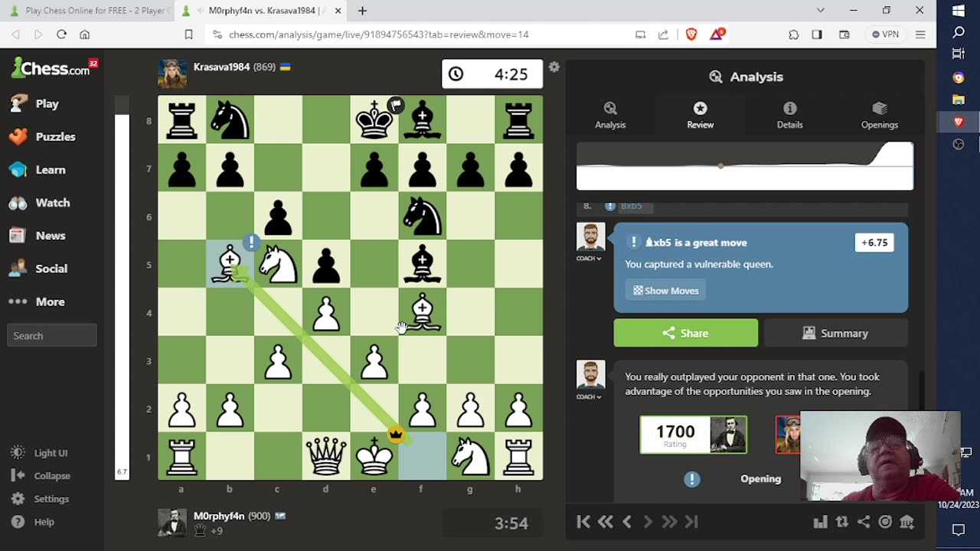The height and width of the screenshot is (551, 980).
Task: Click Krasava1984's avatar
Action: click(172, 73)
